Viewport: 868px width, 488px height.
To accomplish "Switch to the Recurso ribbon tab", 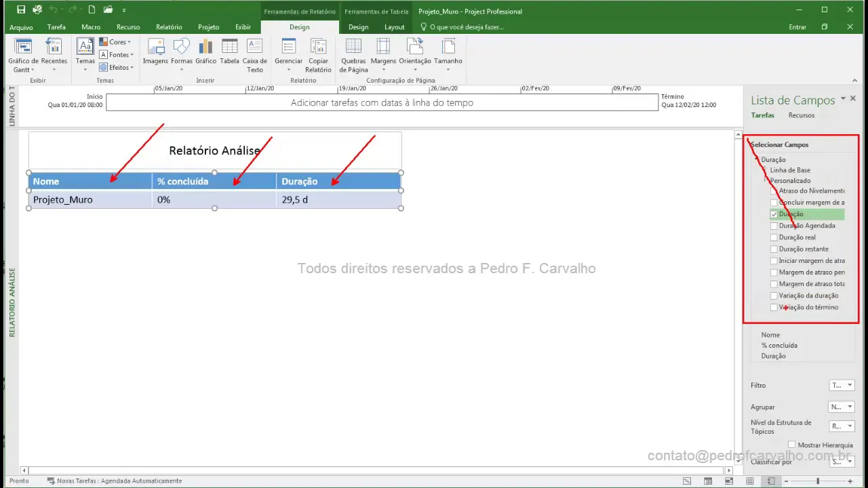I will pyautogui.click(x=128, y=27).
